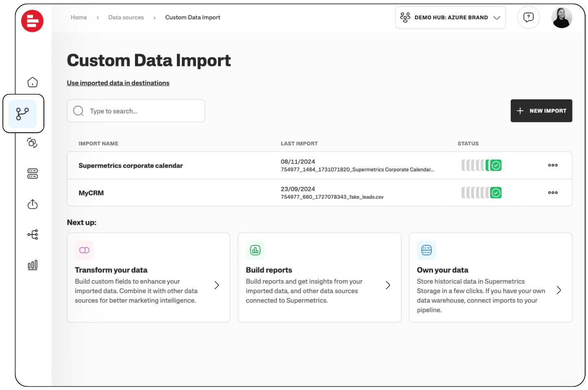Open options menu for Supermetrics corporate calendar
588x390 pixels.
point(553,165)
